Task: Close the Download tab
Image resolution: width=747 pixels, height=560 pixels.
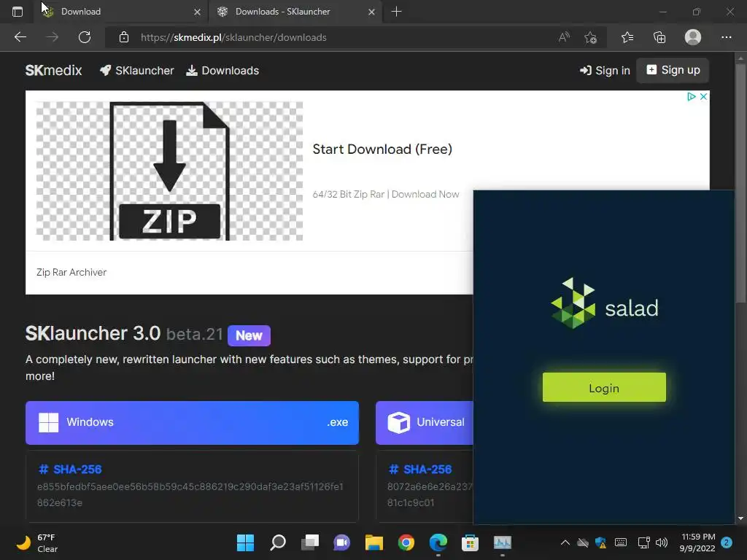Action: coord(197,12)
